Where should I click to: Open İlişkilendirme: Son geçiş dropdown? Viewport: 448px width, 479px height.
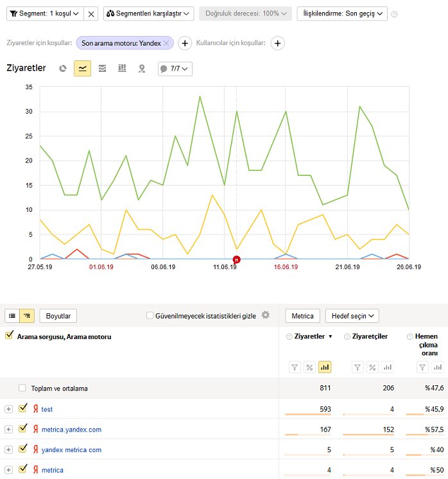[342, 13]
